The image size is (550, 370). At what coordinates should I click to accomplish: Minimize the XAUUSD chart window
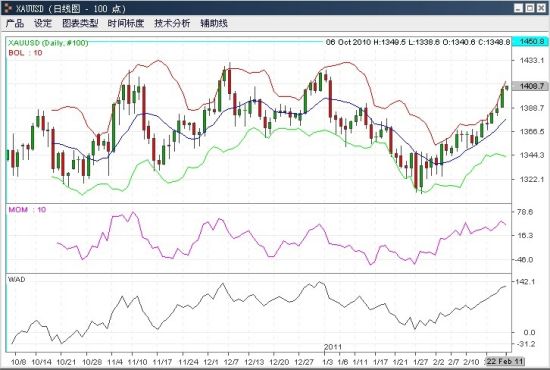click(x=519, y=8)
